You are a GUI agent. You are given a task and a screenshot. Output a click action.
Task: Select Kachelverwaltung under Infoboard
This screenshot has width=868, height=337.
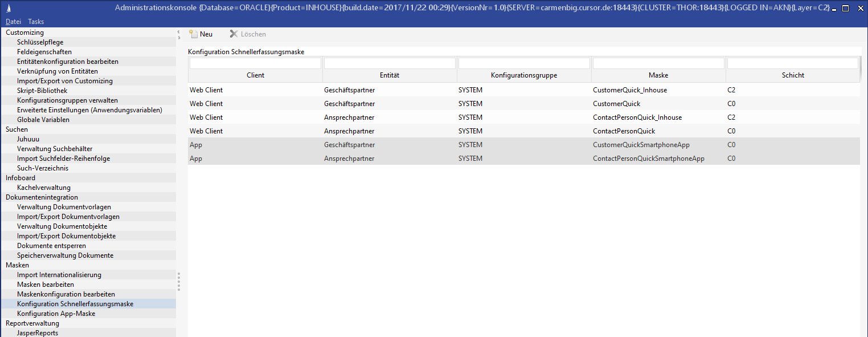pyautogui.click(x=44, y=188)
